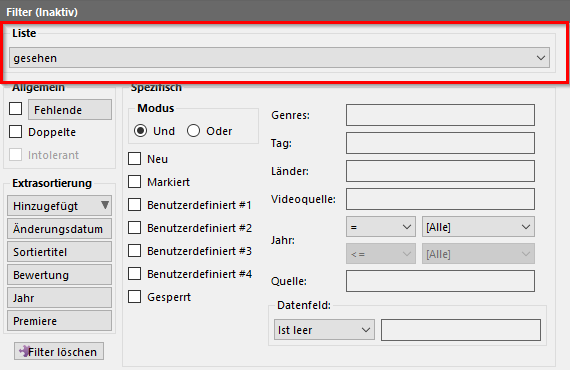Select the Und mode radio button

(141, 130)
